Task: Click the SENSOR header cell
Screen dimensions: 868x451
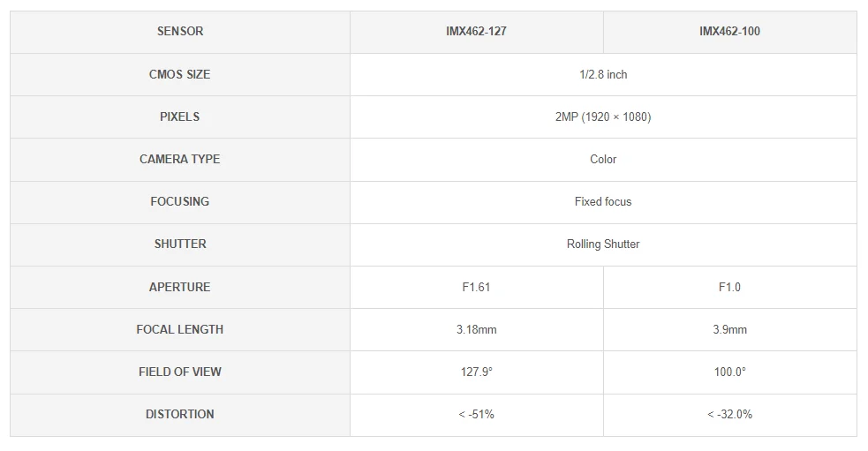Action: 180,31
